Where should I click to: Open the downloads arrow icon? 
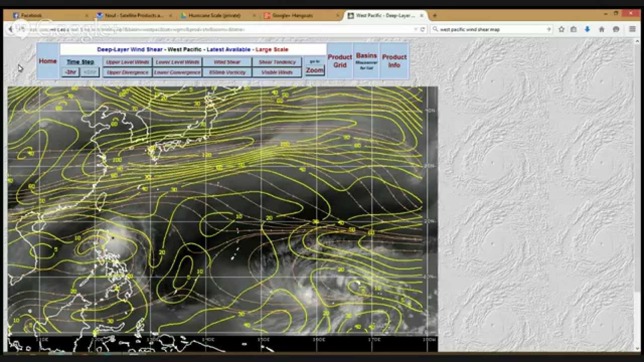click(587, 30)
